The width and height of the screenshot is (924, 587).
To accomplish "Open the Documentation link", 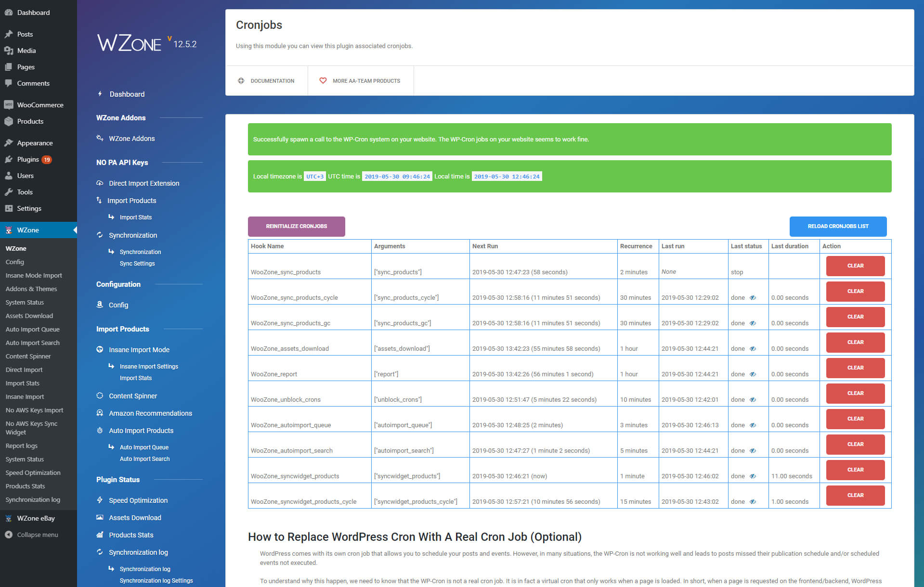I will tap(266, 81).
